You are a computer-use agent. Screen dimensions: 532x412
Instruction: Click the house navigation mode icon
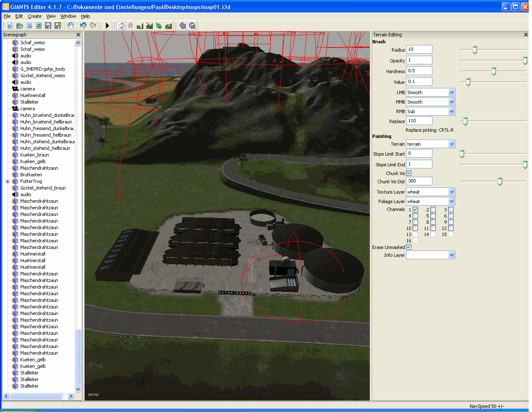pos(121,26)
